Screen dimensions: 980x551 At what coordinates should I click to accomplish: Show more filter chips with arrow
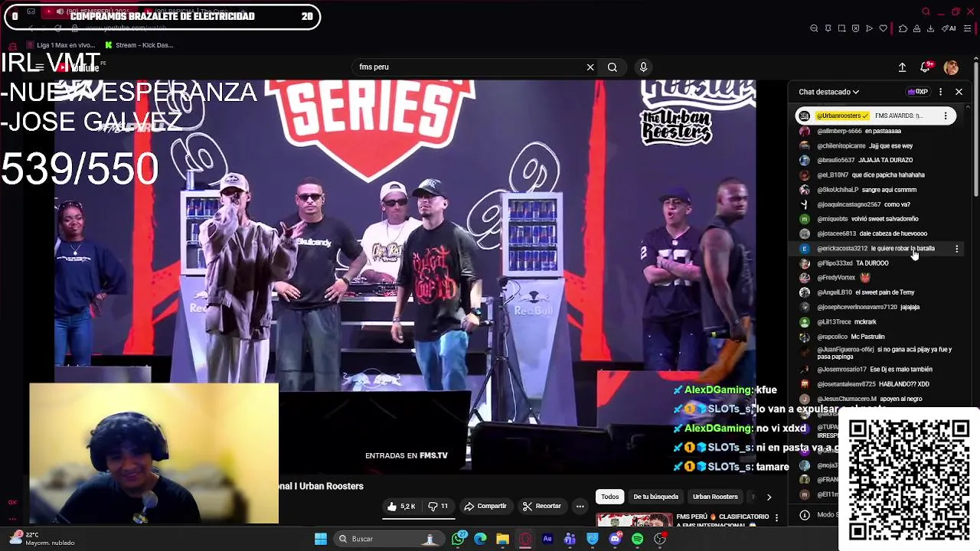pyautogui.click(x=769, y=497)
